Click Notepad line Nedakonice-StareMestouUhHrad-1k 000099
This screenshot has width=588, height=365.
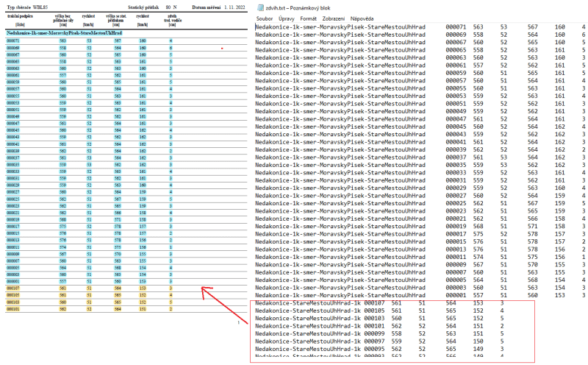379,333
